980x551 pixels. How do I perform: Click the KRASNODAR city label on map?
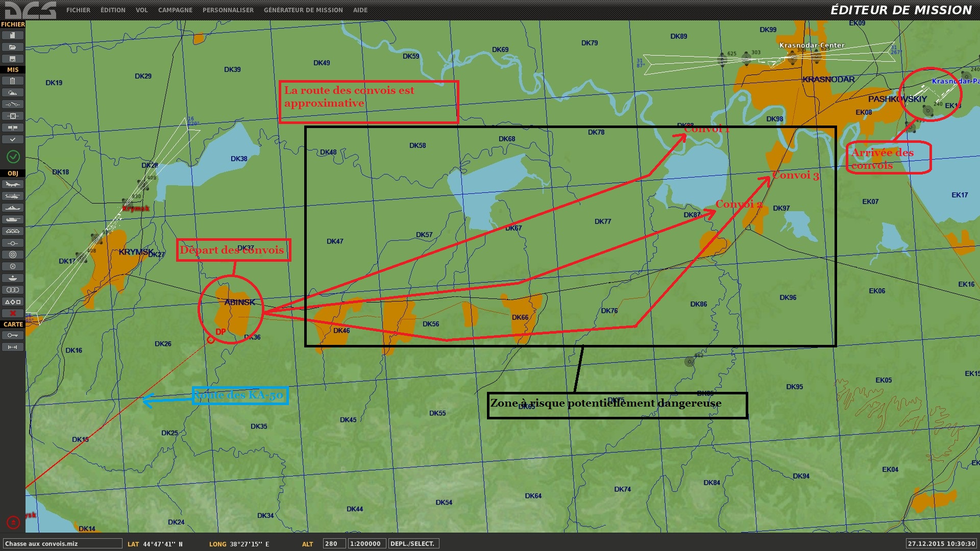[828, 80]
